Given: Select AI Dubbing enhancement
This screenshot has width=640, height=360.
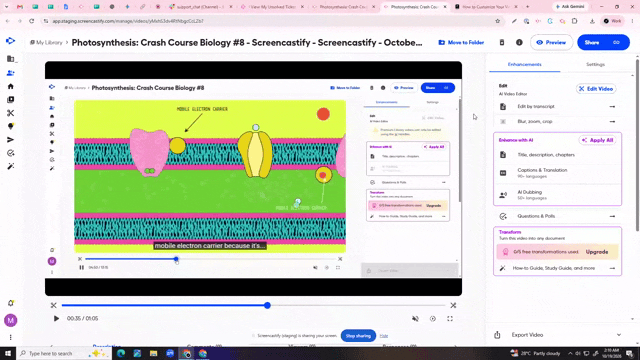Looking at the screenshot, I should (x=557, y=195).
